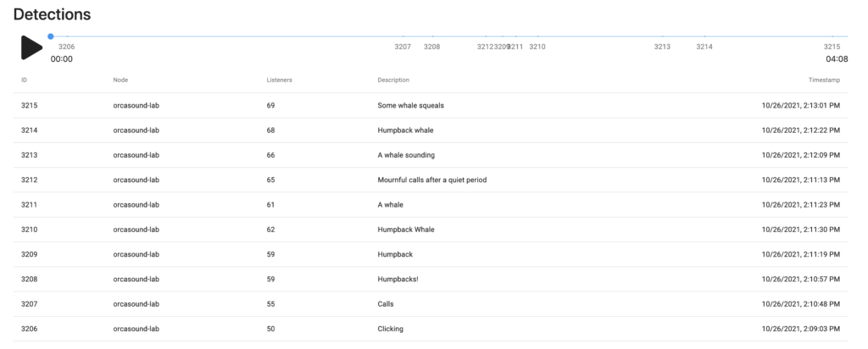
Task: Select detection row 3215 Some whale squeals
Action: (430, 105)
